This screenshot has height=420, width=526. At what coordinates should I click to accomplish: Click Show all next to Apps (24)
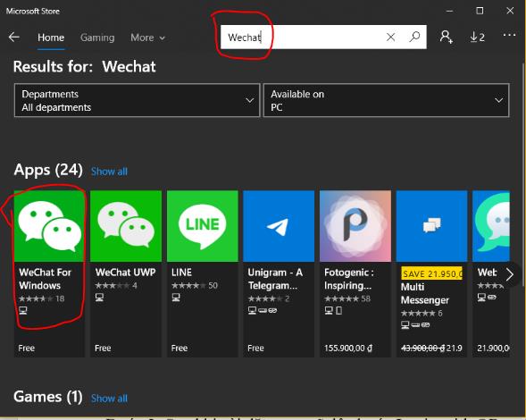coord(109,172)
